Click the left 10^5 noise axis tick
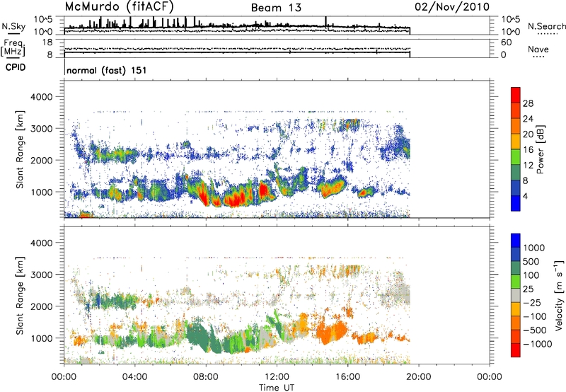 pyautogui.click(x=43, y=19)
